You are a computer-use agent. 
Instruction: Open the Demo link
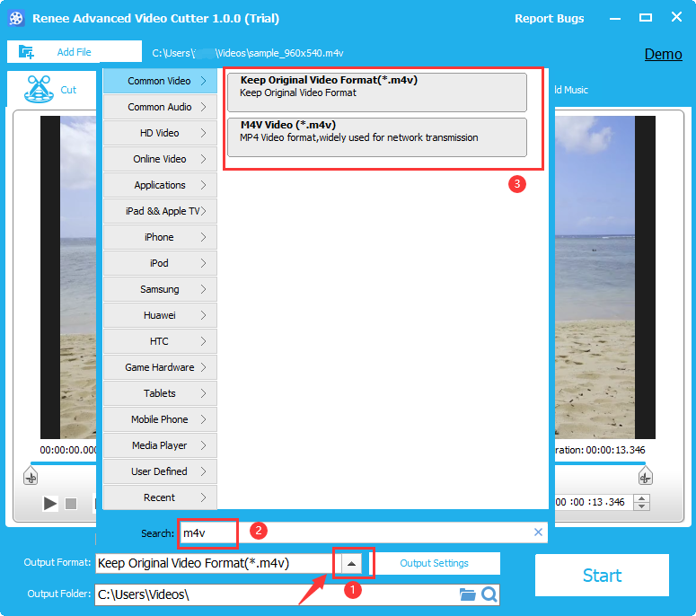[663, 54]
